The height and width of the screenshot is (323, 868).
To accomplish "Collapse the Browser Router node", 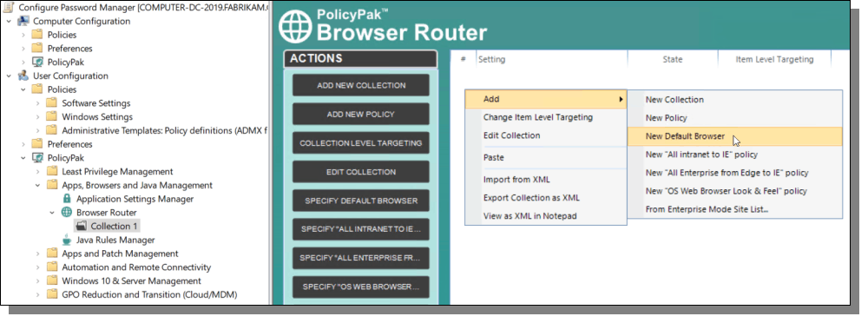I will coord(52,212).
